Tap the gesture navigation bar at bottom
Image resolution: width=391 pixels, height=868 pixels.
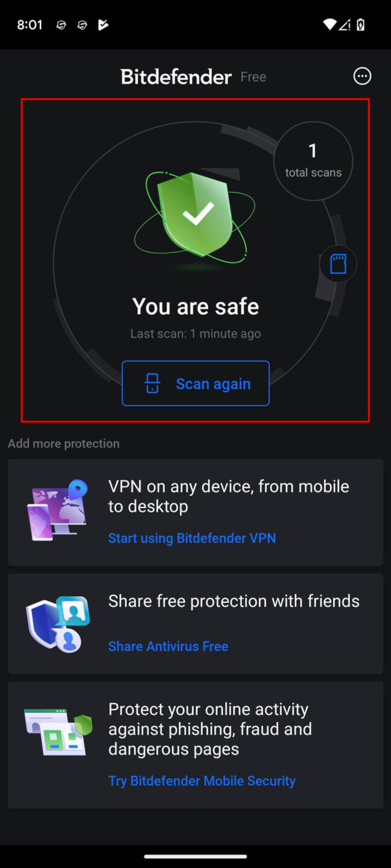tap(195, 854)
